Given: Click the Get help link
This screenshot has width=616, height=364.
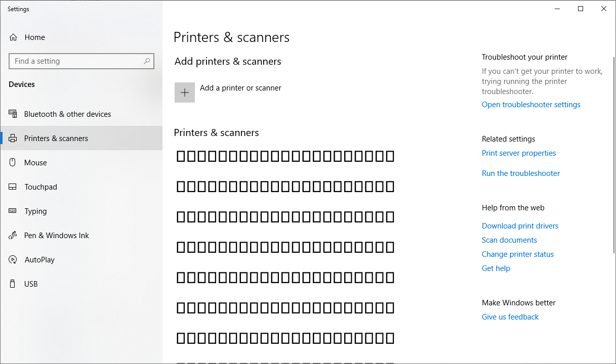Looking at the screenshot, I should pyautogui.click(x=496, y=268).
